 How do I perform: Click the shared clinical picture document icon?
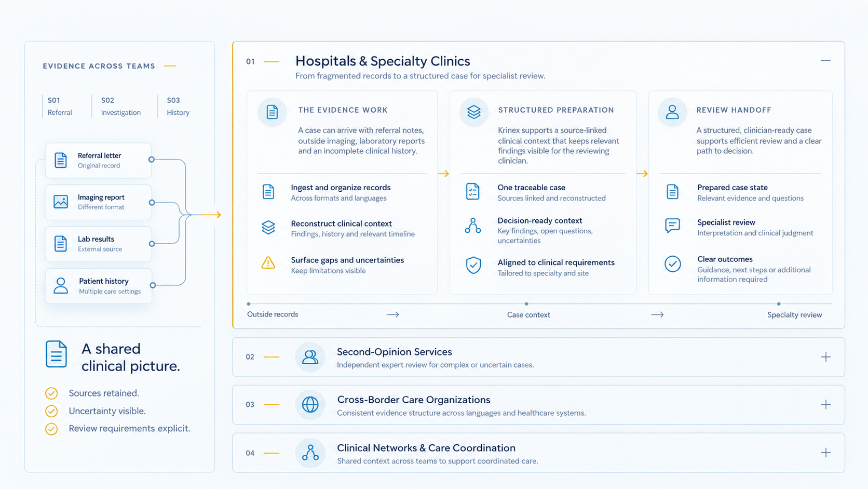point(56,354)
